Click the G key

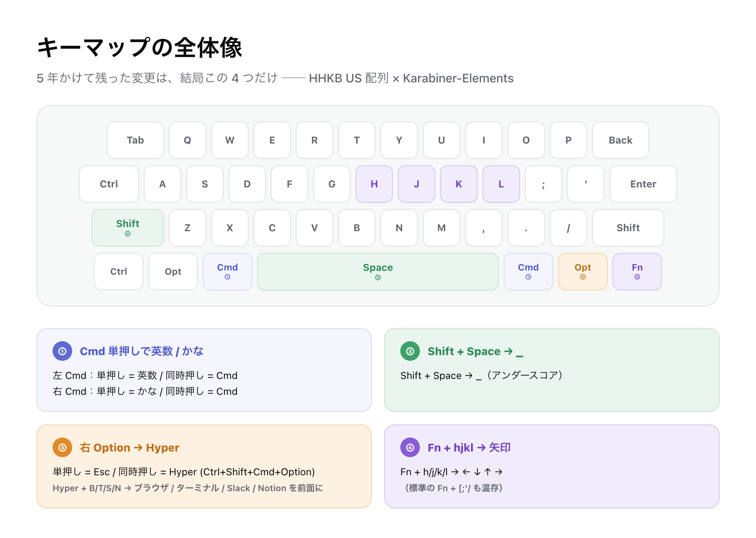332,184
